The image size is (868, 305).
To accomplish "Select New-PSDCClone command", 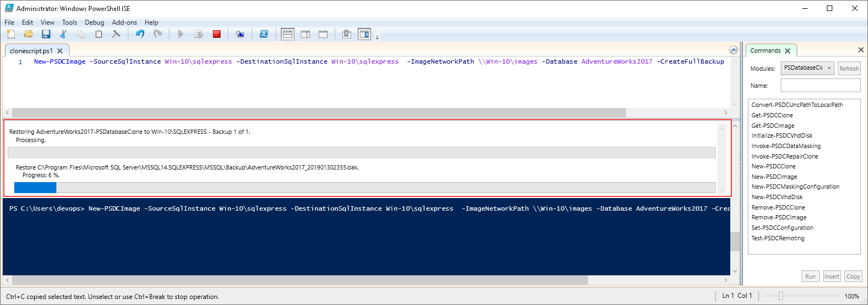I will pos(773,166).
